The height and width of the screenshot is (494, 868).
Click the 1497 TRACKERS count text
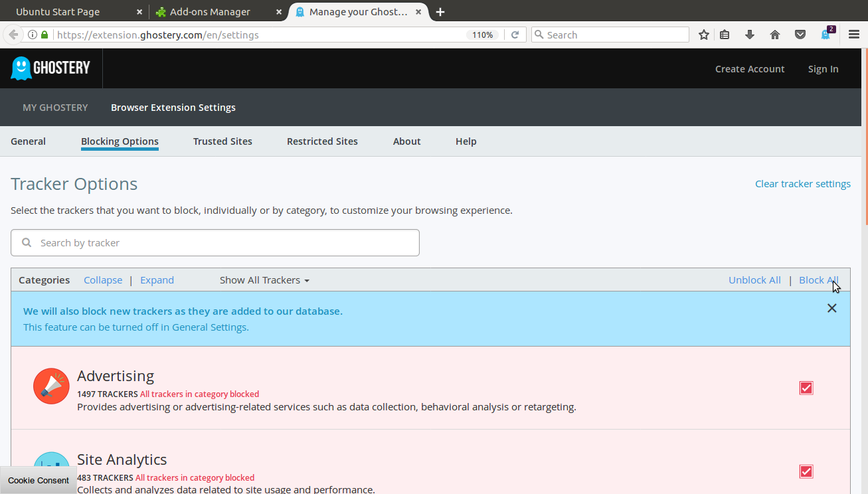[108, 394]
